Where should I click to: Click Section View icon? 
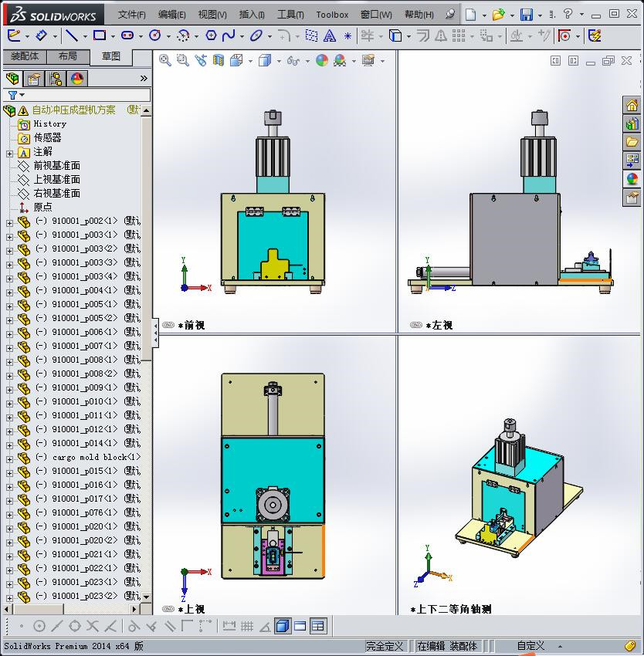[x=219, y=61]
